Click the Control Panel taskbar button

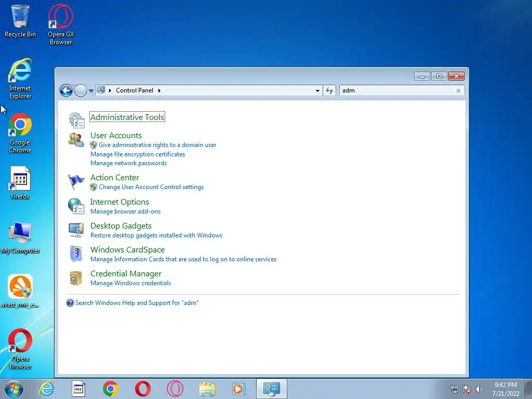click(271, 389)
